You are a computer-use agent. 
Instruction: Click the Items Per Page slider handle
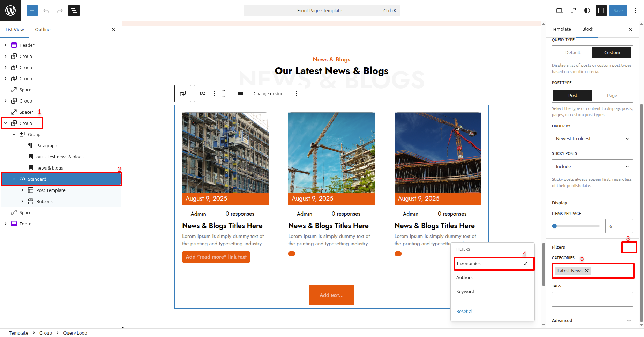point(554,226)
